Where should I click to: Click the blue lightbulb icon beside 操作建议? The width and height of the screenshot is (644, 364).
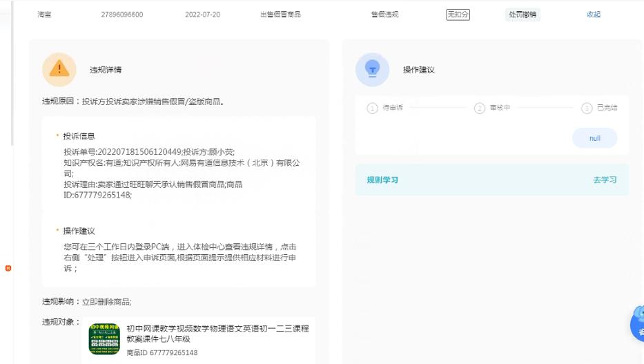click(x=372, y=69)
